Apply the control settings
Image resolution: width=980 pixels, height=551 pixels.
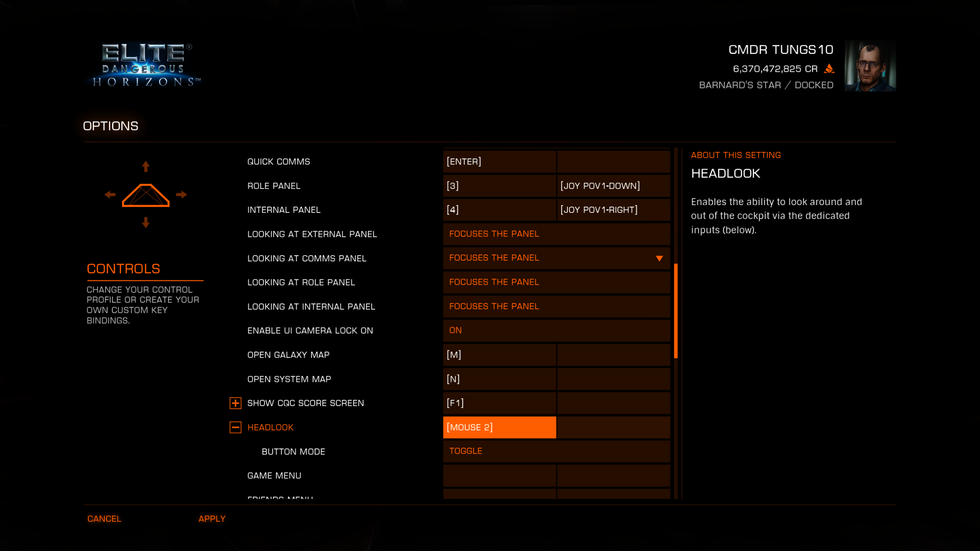coord(212,519)
